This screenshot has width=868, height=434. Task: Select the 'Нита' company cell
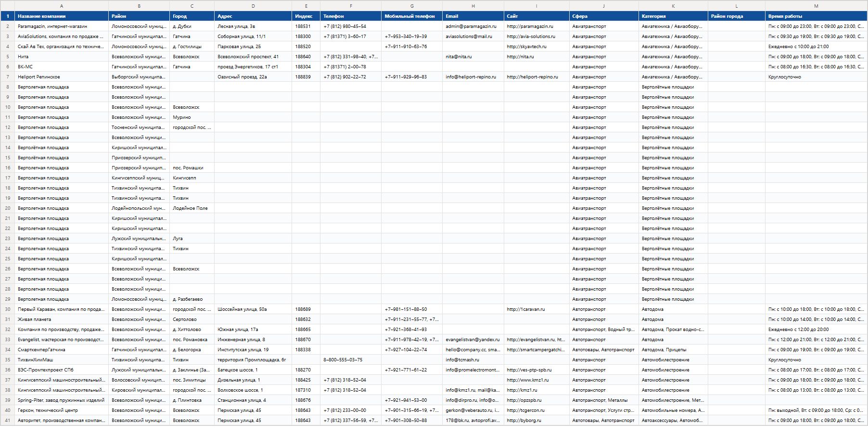click(62, 57)
